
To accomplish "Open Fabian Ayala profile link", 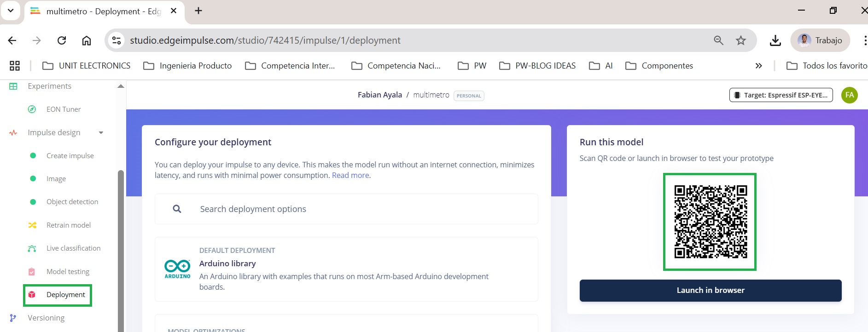I will [379, 95].
